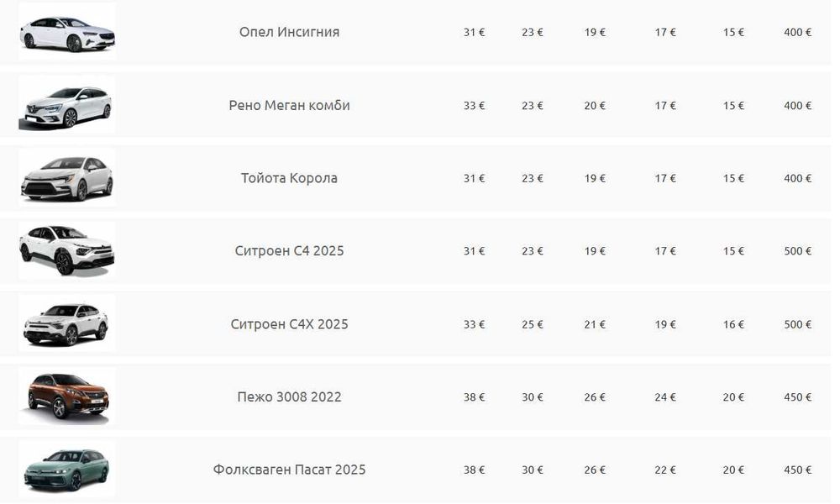Click the 400 € deposit for Опел Инсигния

797,33
